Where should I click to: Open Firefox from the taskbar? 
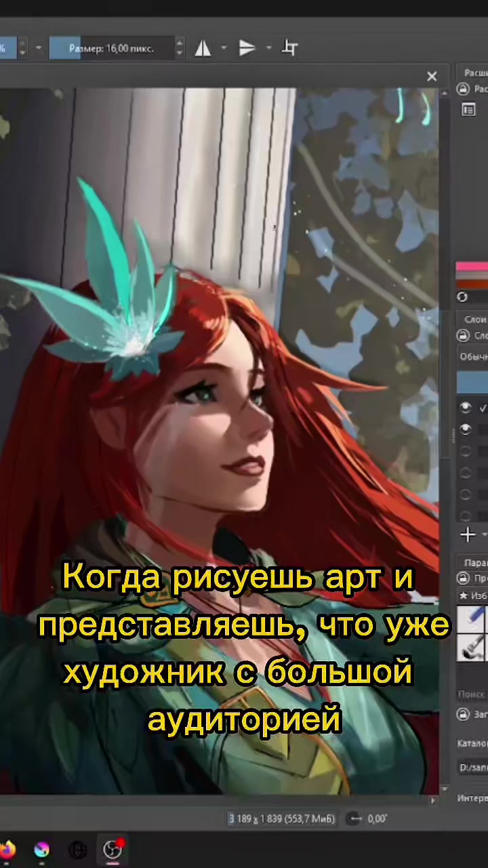point(7,850)
